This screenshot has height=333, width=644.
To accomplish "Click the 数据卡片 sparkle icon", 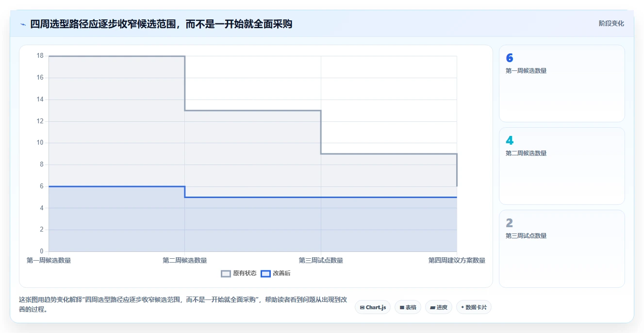I will [462, 307].
